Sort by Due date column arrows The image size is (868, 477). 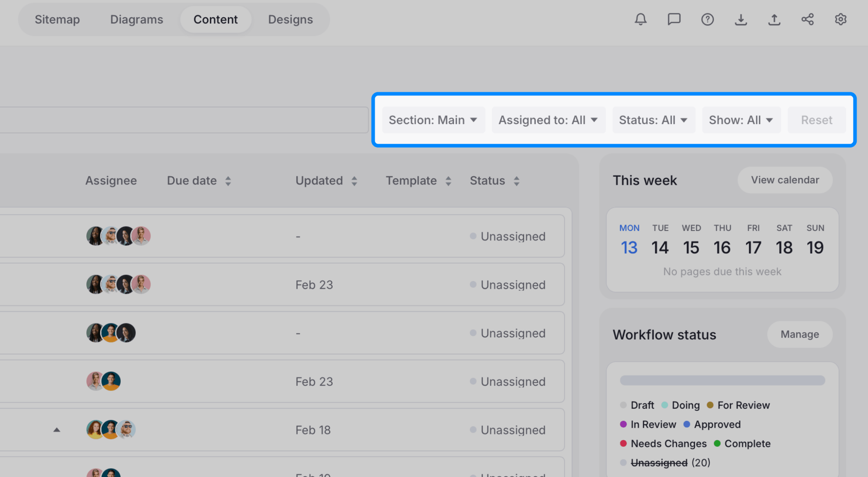click(x=228, y=181)
